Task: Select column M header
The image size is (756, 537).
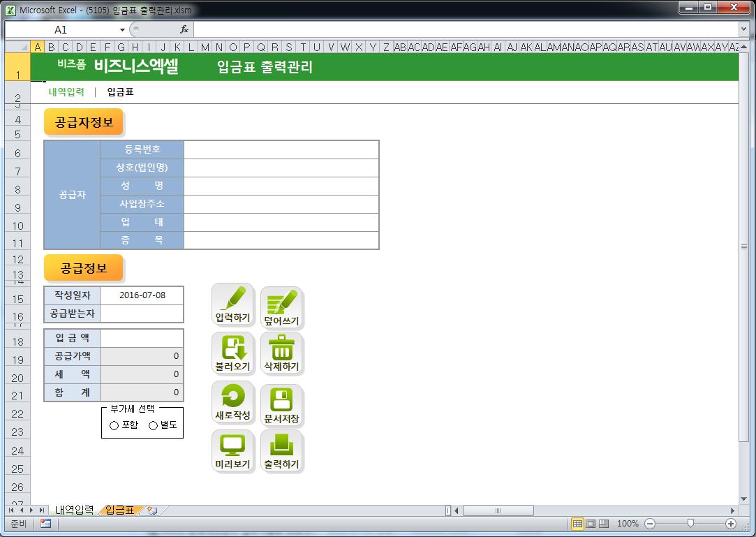Action: (205, 47)
